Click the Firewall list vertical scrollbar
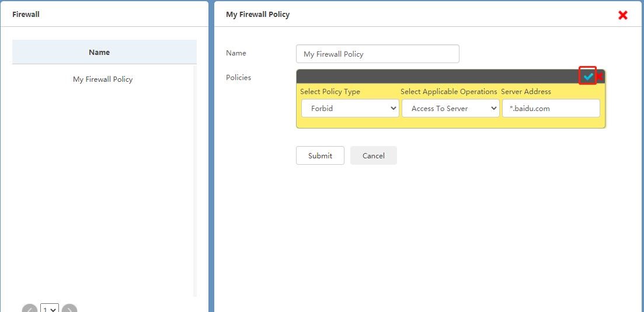 point(195,175)
